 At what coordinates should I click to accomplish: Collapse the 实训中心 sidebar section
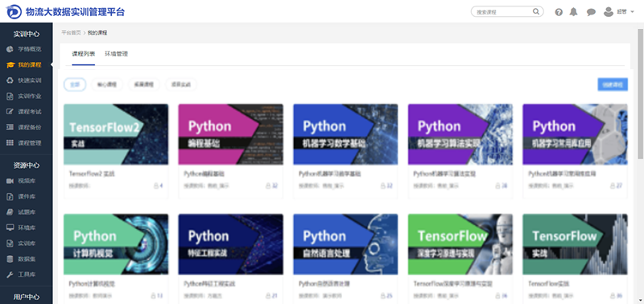click(27, 34)
